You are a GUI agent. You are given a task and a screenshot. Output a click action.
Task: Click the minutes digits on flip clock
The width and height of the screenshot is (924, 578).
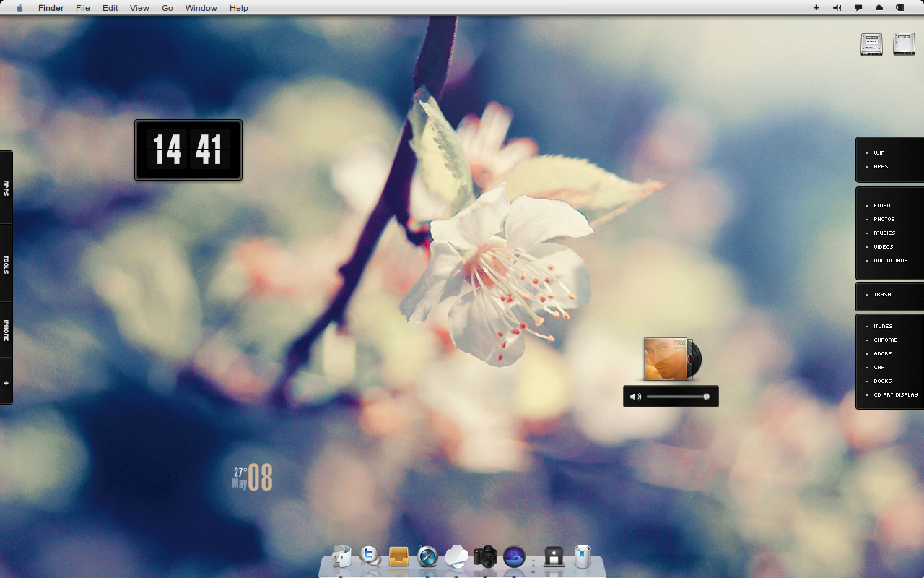[x=209, y=150]
